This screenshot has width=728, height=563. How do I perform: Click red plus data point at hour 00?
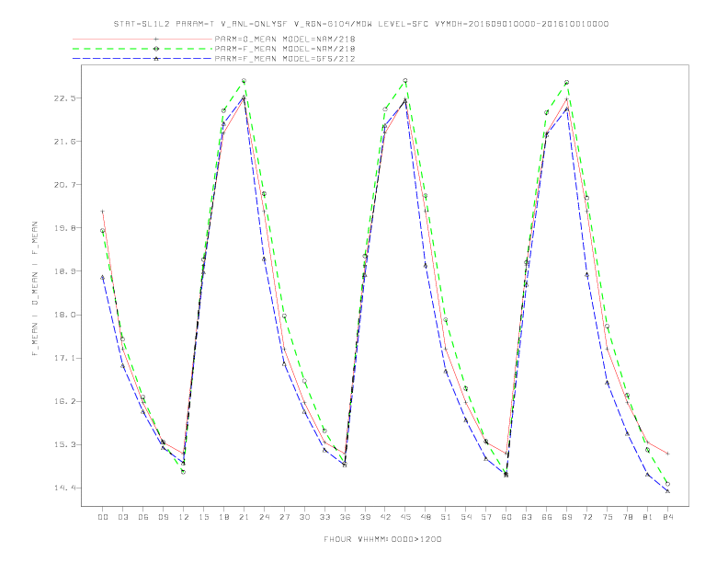[103, 212]
